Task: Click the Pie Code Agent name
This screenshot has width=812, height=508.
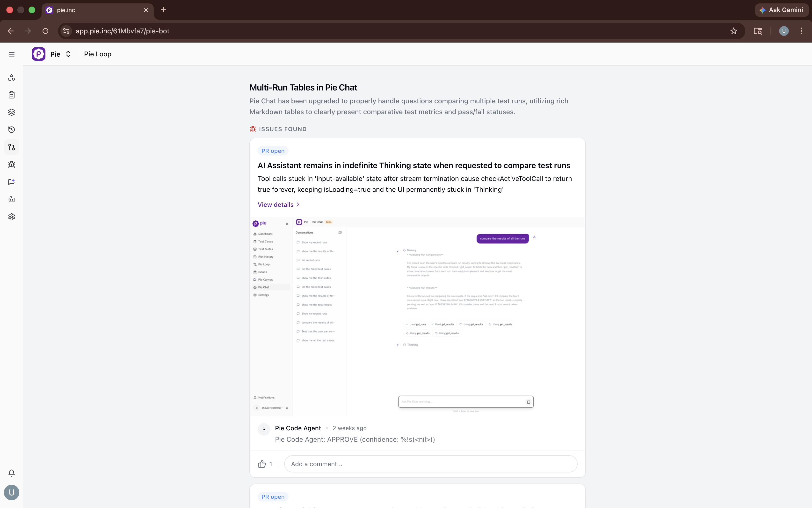Action: [x=298, y=428]
